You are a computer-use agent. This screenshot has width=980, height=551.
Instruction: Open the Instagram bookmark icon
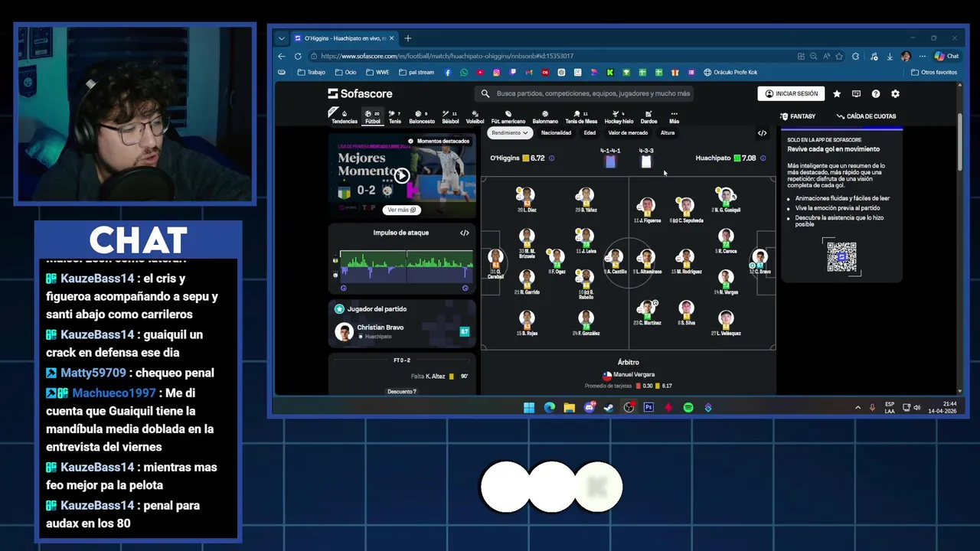pyautogui.click(x=497, y=73)
